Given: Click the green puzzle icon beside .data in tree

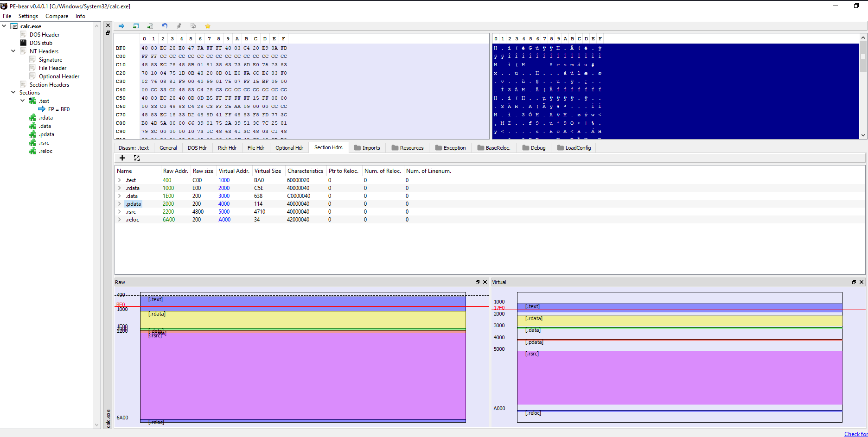Looking at the screenshot, I should [32, 126].
